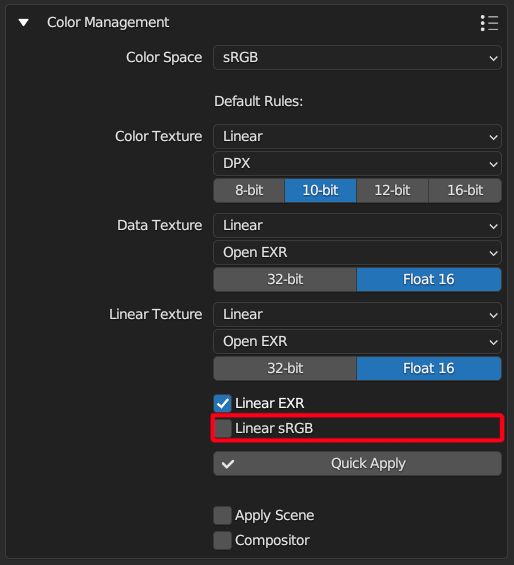Screen dimensions: 514x565
Task: Open Data Texture Linear color space dropdown
Action: tap(357, 226)
